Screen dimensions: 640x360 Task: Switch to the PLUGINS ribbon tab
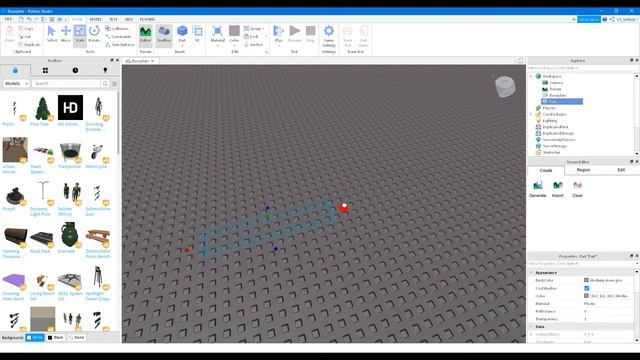point(147,19)
